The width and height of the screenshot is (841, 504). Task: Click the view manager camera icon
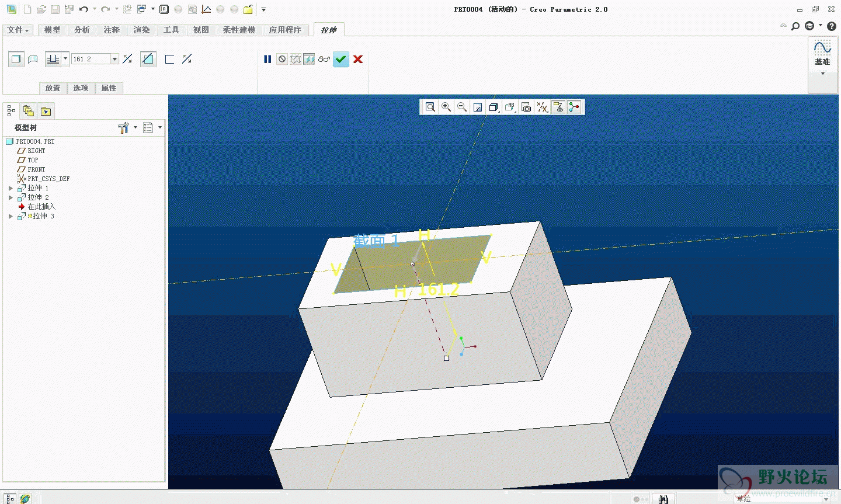coord(526,107)
